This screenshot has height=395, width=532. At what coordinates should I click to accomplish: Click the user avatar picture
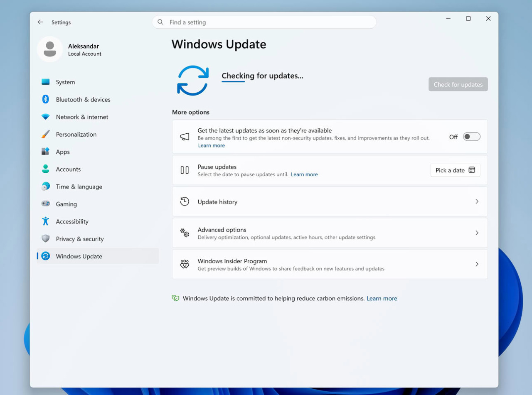(50, 49)
